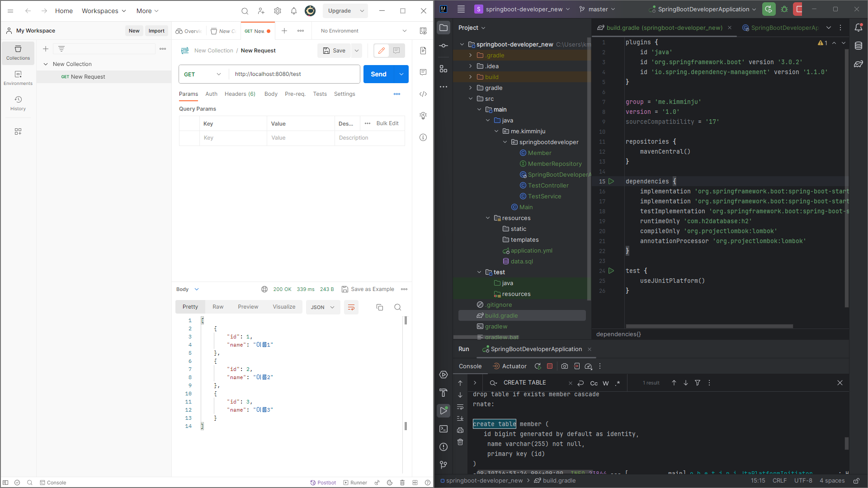Toggle Match Case in console search
868x488 pixels.
(x=594, y=383)
